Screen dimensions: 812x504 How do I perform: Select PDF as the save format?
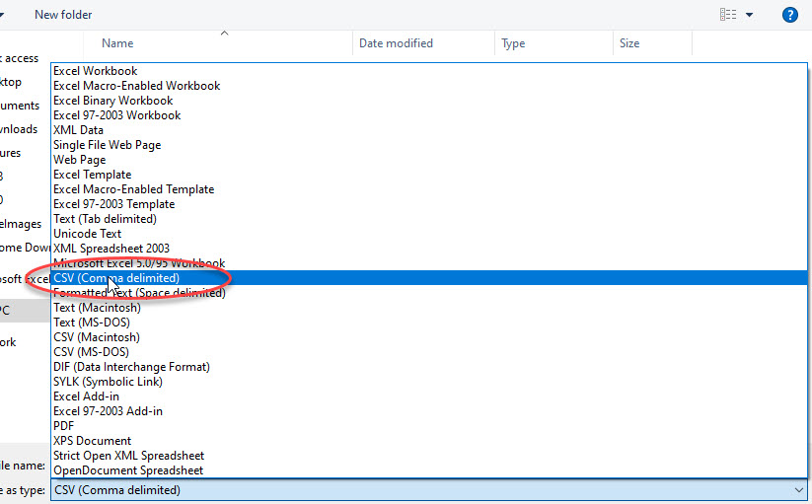click(65, 426)
